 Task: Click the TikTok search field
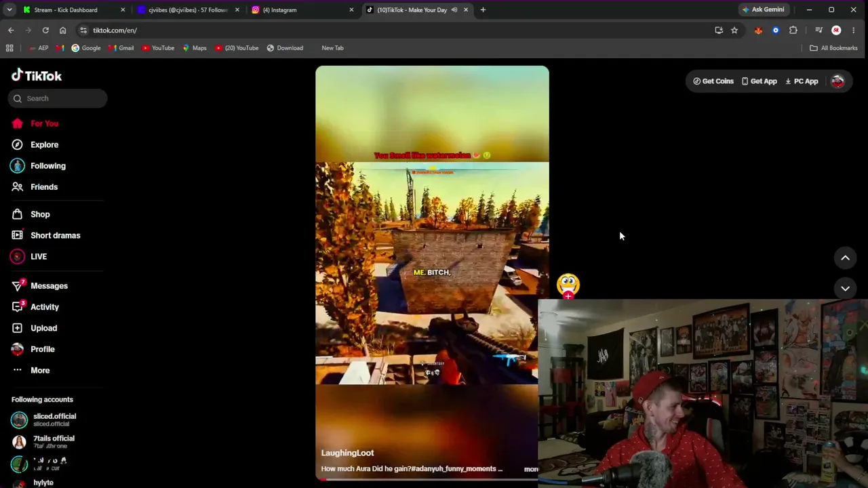click(x=58, y=98)
